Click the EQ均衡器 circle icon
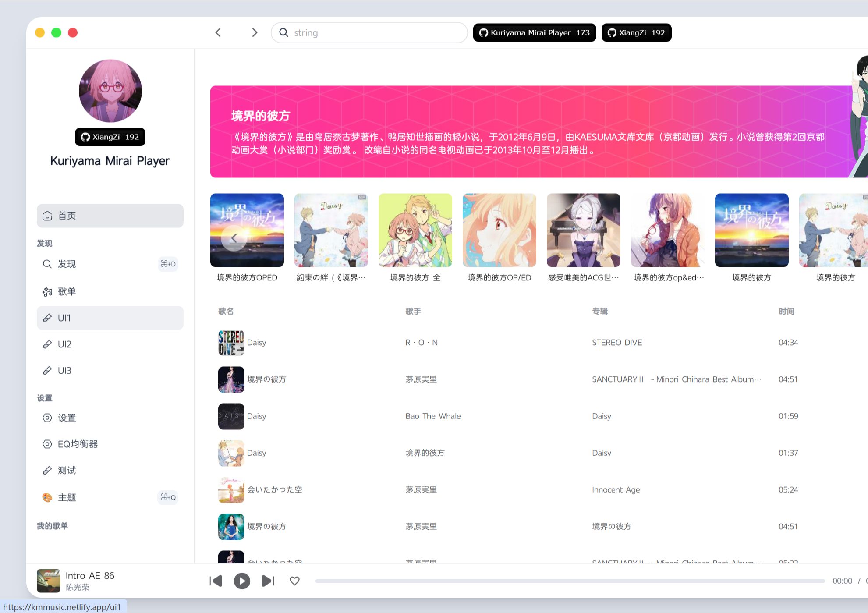 (x=47, y=444)
